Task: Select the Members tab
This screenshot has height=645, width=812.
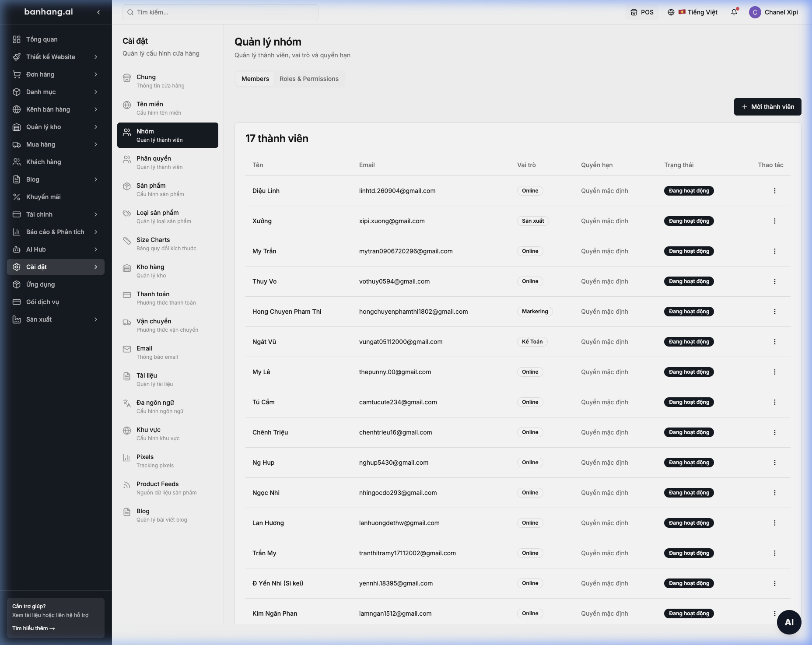Action: (255, 79)
